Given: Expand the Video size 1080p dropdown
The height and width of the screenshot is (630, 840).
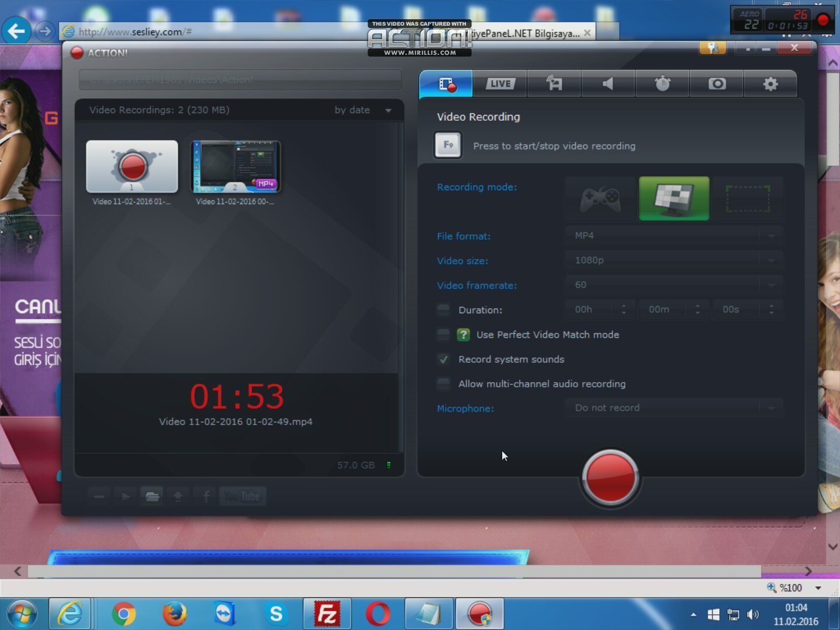Looking at the screenshot, I should [674, 260].
